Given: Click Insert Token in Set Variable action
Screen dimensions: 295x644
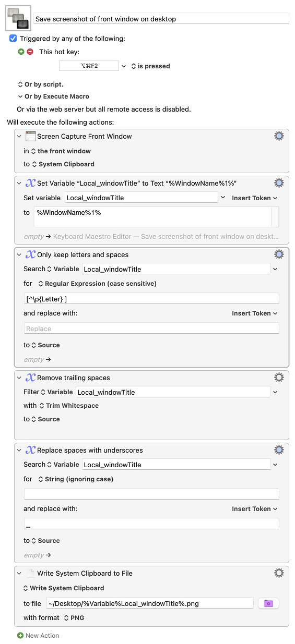Looking at the screenshot, I should tap(255, 198).
